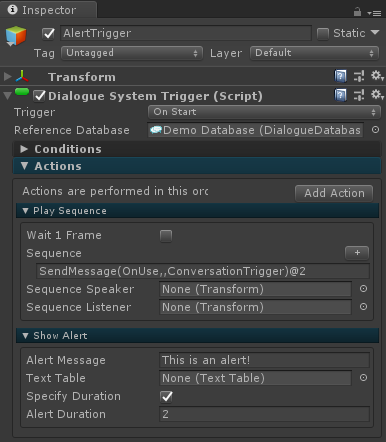Uncheck Specify Duration checkbox
Image resolution: width=386 pixels, height=442 pixels.
tap(166, 396)
